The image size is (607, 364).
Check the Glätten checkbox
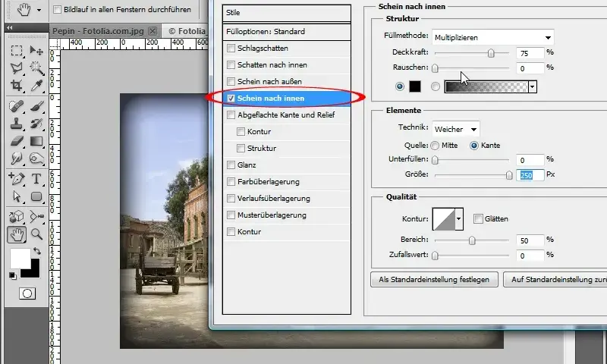(478, 219)
